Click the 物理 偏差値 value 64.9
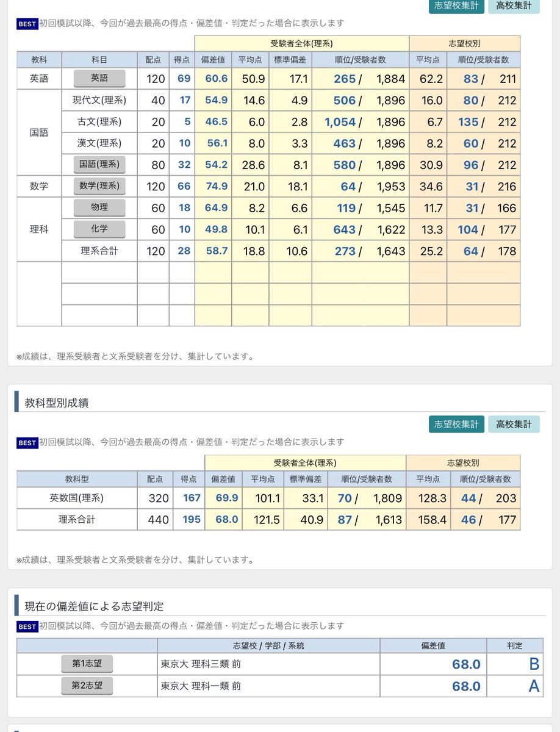This screenshot has height=732, width=560. click(x=217, y=208)
